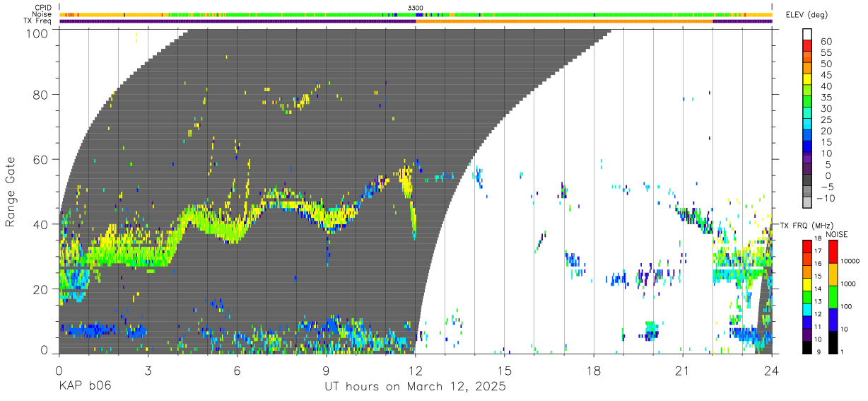Click the Noise row label at top left
Screen dimensions: 868x401
[40, 14]
